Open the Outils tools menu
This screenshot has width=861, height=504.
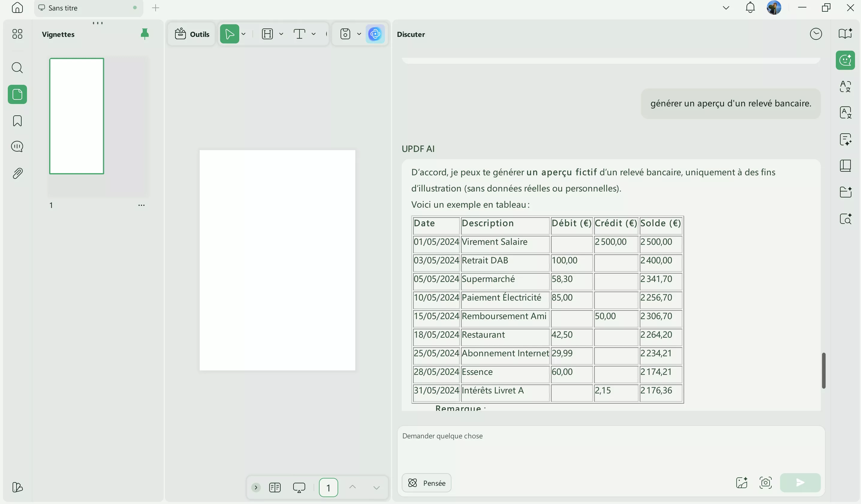click(x=192, y=34)
